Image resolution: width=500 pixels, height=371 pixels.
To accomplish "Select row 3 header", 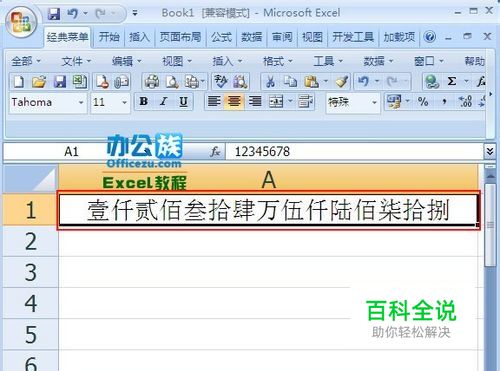I will point(31,272).
